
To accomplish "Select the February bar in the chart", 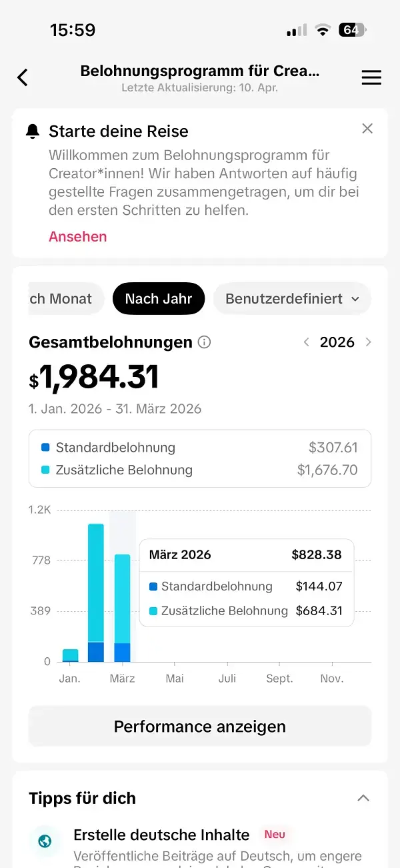I will click(x=96, y=592).
